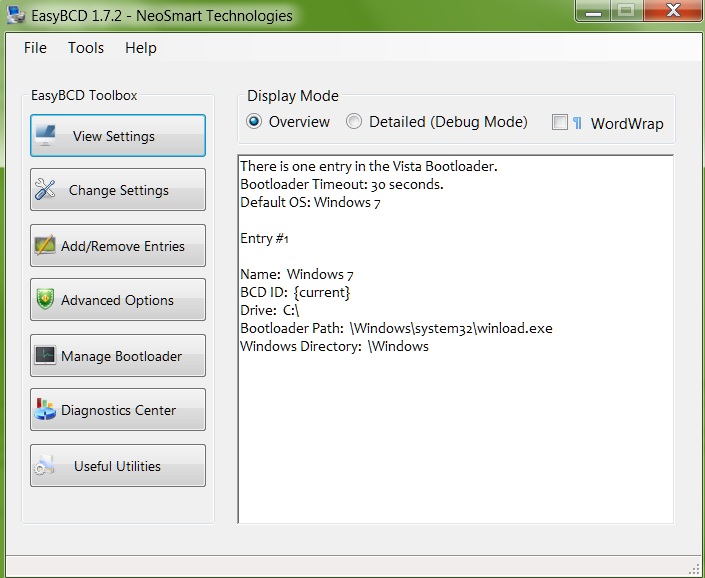Close the EasyBCD window
This screenshot has height=578, width=705.
point(673,10)
